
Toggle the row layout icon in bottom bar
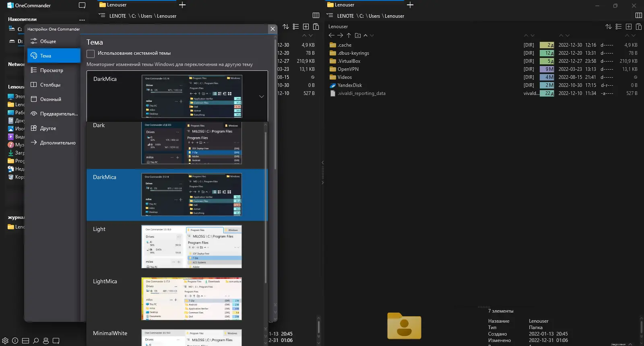click(25, 341)
